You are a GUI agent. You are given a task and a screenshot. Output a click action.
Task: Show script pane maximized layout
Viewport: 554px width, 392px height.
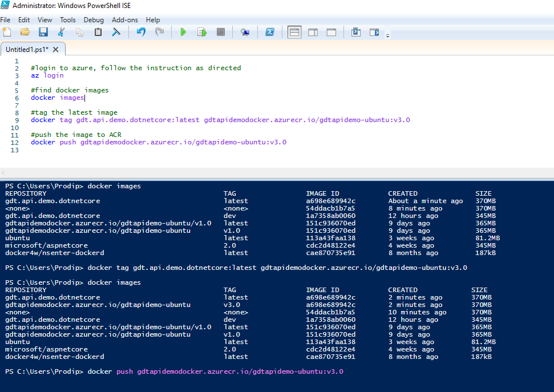point(331,32)
